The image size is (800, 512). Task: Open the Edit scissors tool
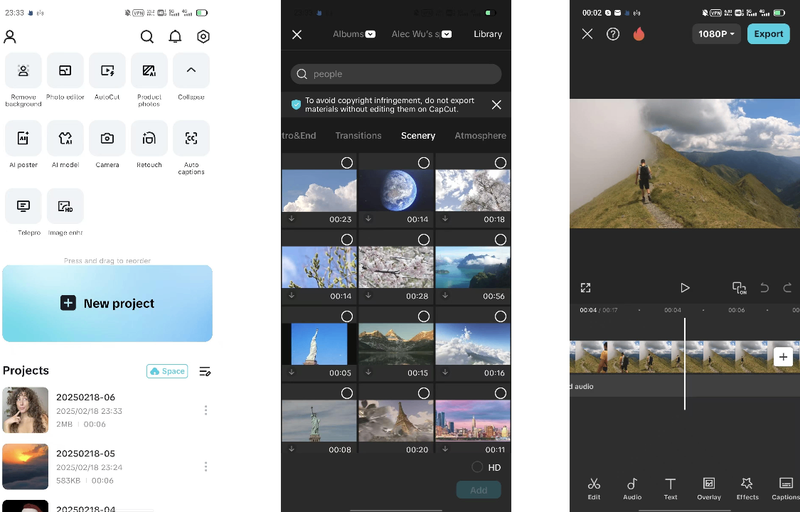594,489
